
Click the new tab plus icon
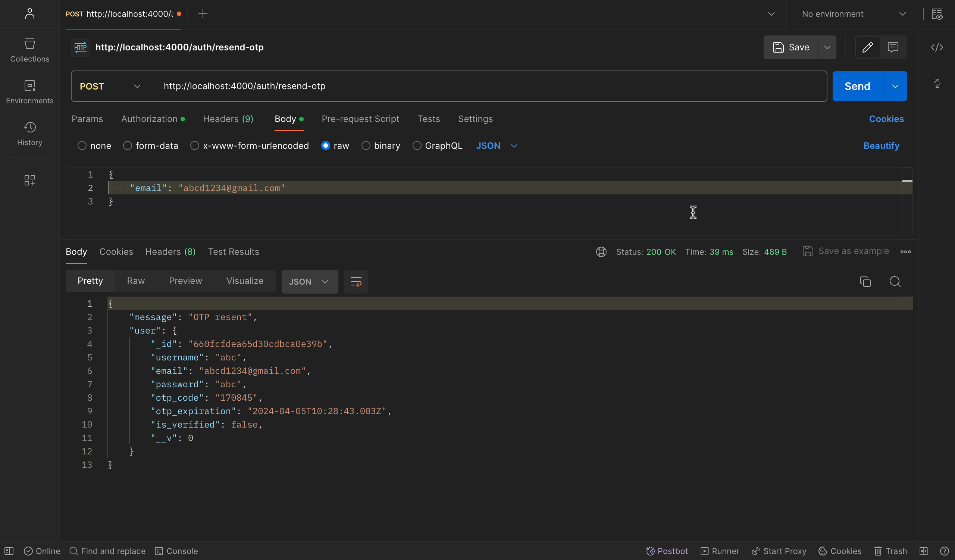click(203, 14)
